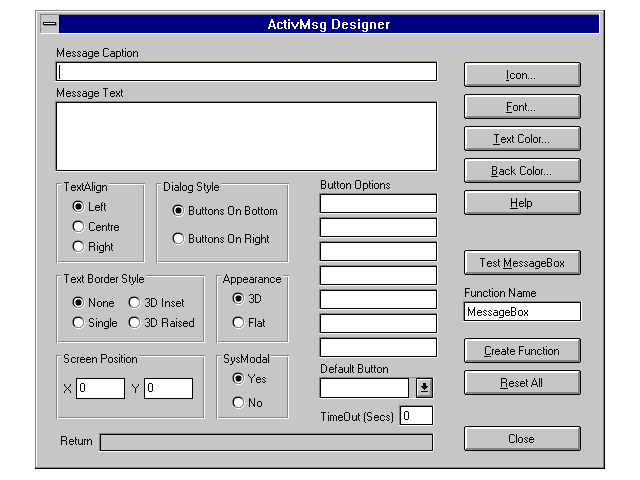Image resolution: width=640 pixels, height=480 pixels.
Task: Focus the TimeOut (Secs) input box
Action: point(416,416)
